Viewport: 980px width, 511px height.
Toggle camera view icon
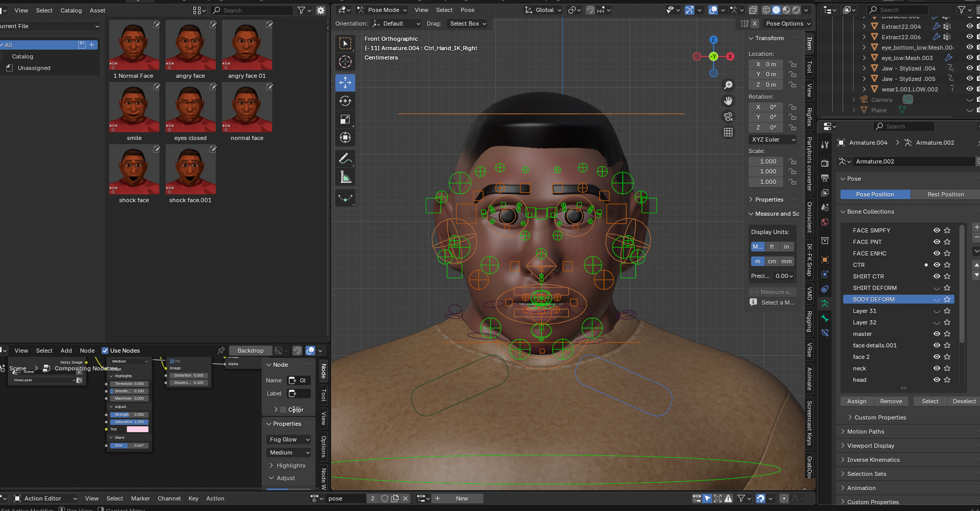point(728,117)
